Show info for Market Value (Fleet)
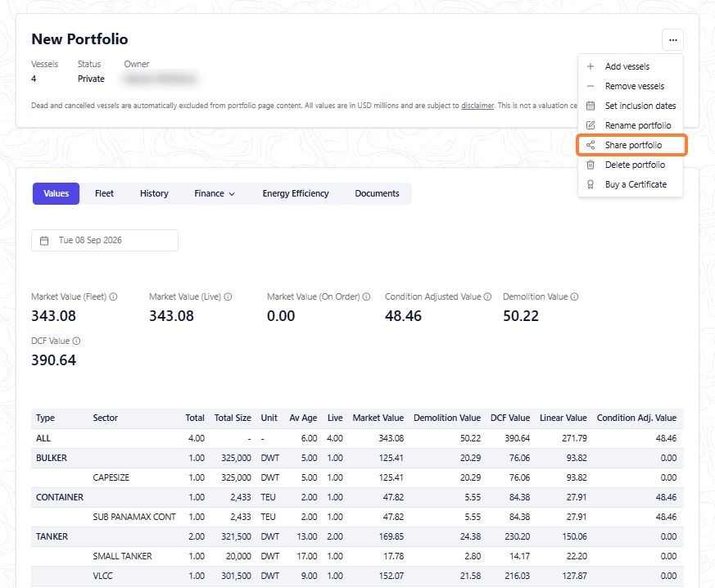This screenshot has width=715, height=588. tap(114, 296)
